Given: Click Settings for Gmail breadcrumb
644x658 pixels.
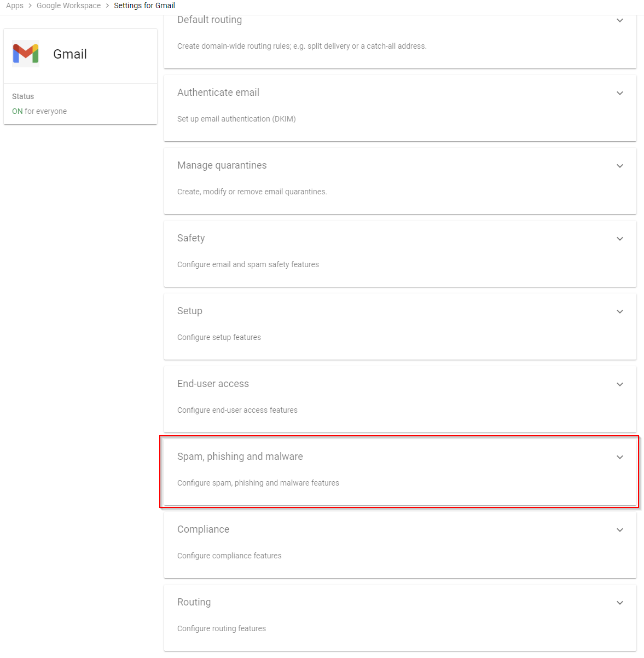Looking at the screenshot, I should click(144, 5).
